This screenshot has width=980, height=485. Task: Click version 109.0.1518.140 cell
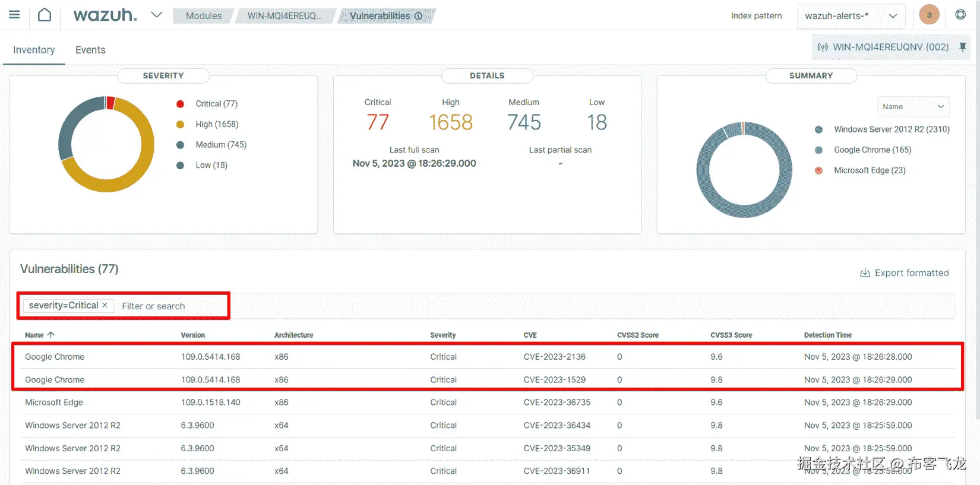[211, 402]
